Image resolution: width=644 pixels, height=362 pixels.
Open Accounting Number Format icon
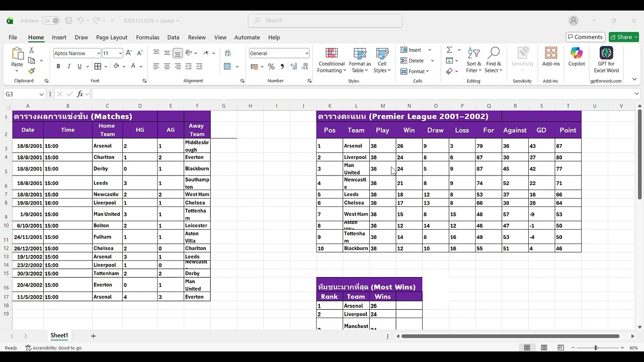[254, 66]
